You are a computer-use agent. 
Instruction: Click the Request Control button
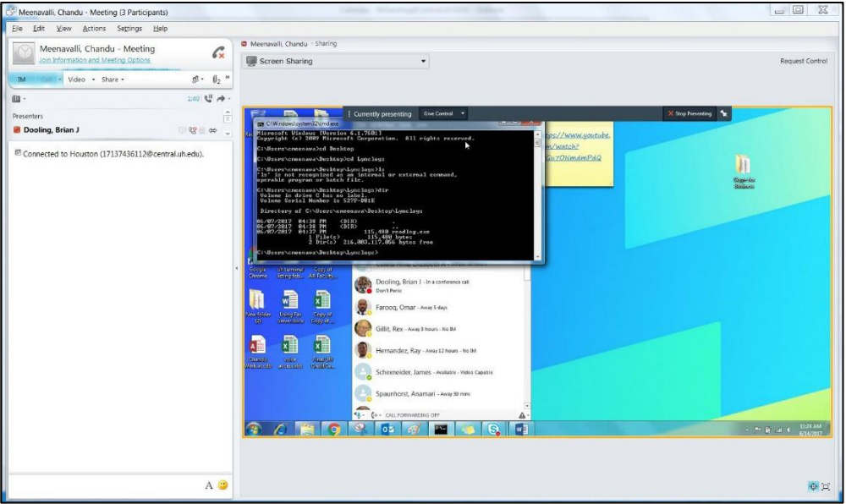click(803, 61)
